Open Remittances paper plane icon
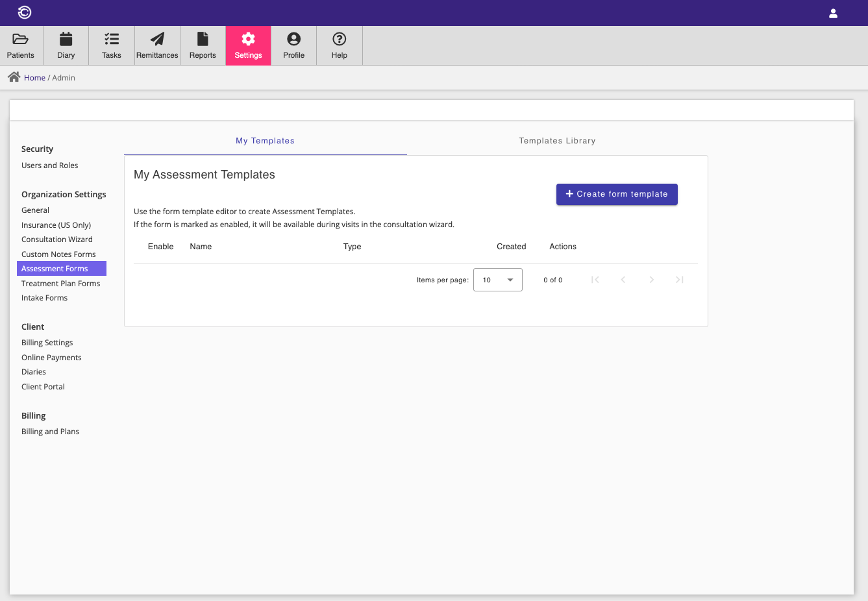 pos(157,40)
